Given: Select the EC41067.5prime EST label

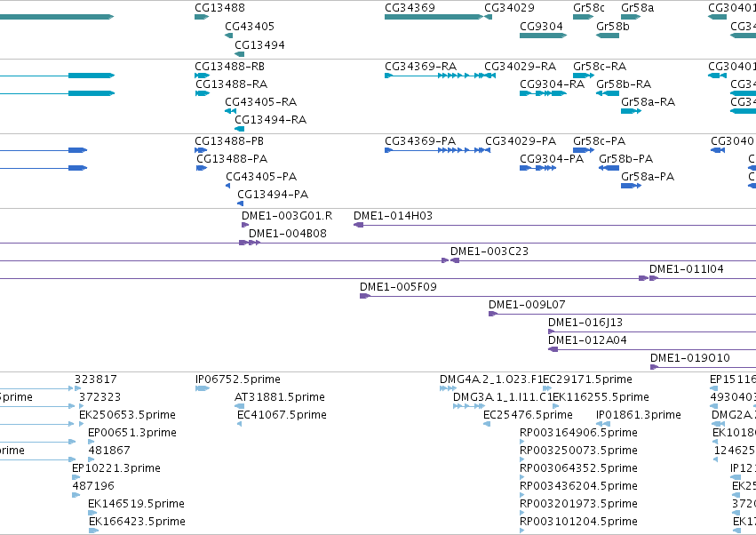Looking at the screenshot, I should point(282,415).
